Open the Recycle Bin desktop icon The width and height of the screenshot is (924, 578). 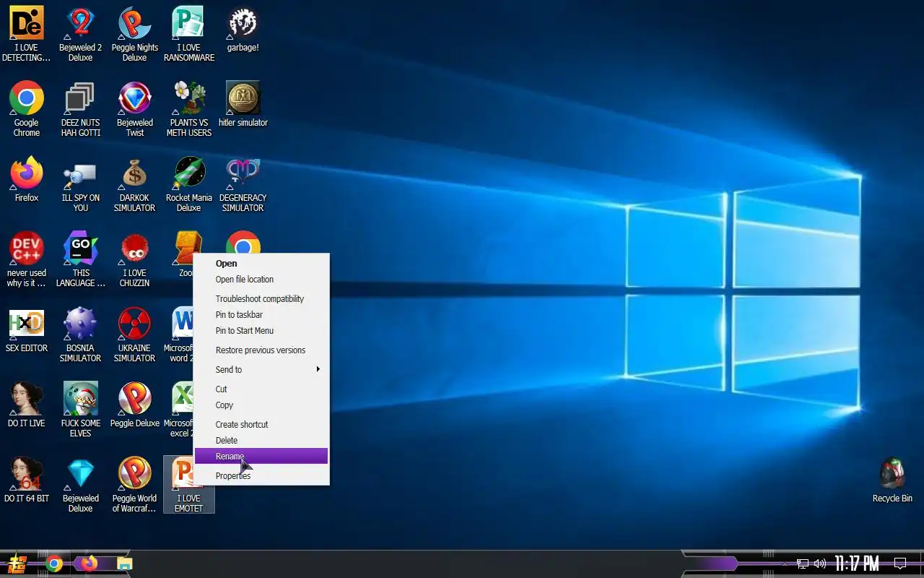coord(892,480)
